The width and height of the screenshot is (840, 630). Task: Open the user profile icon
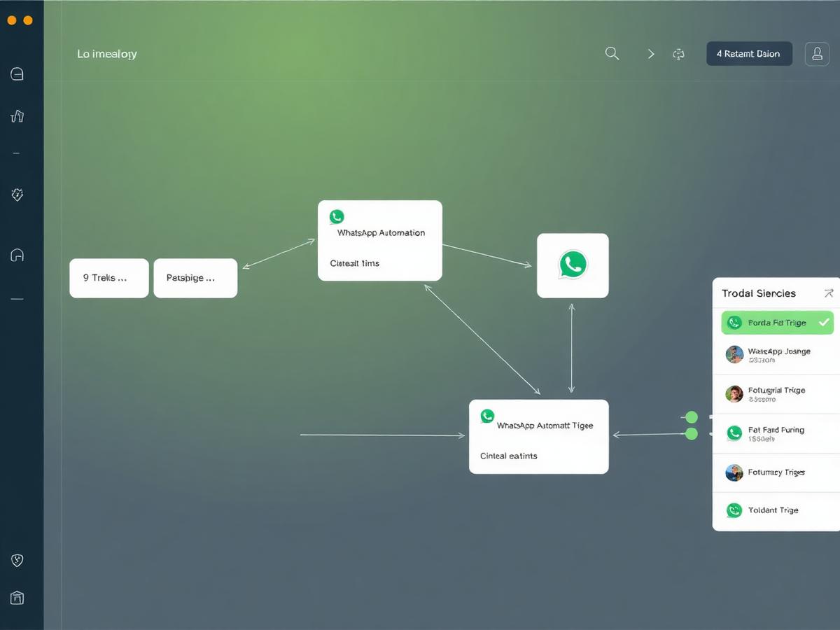tap(817, 54)
